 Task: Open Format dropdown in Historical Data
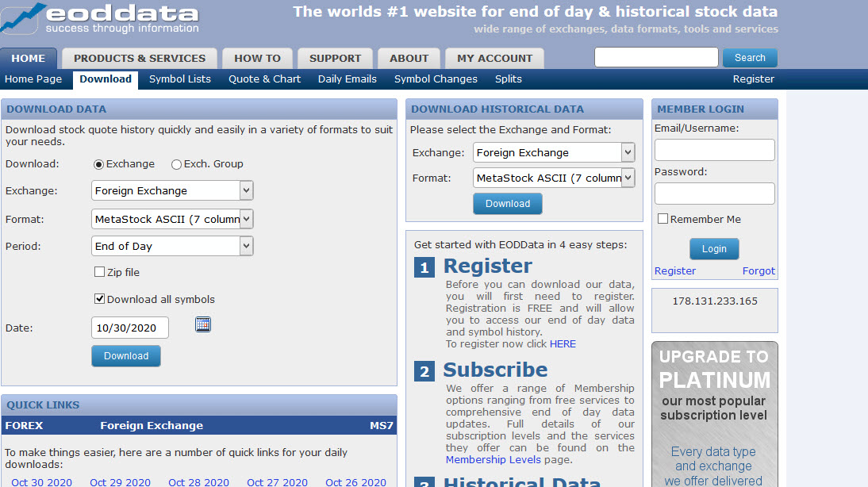[x=554, y=178]
